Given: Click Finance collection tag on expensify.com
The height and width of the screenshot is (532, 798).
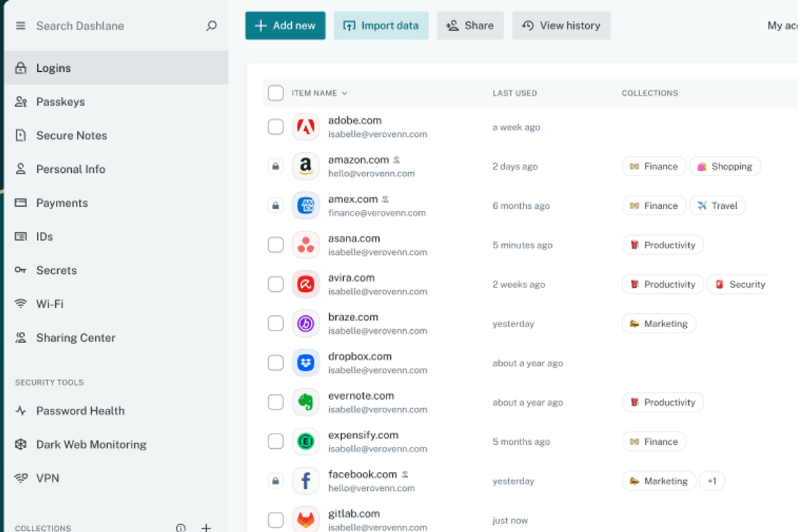Looking at the screenshot, I should [x=654, y=442].
